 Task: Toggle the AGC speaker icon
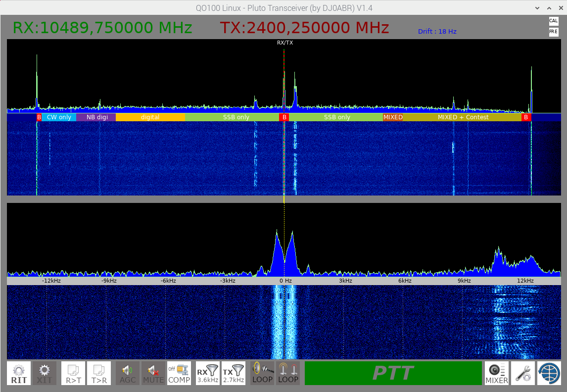coord(128,373)
